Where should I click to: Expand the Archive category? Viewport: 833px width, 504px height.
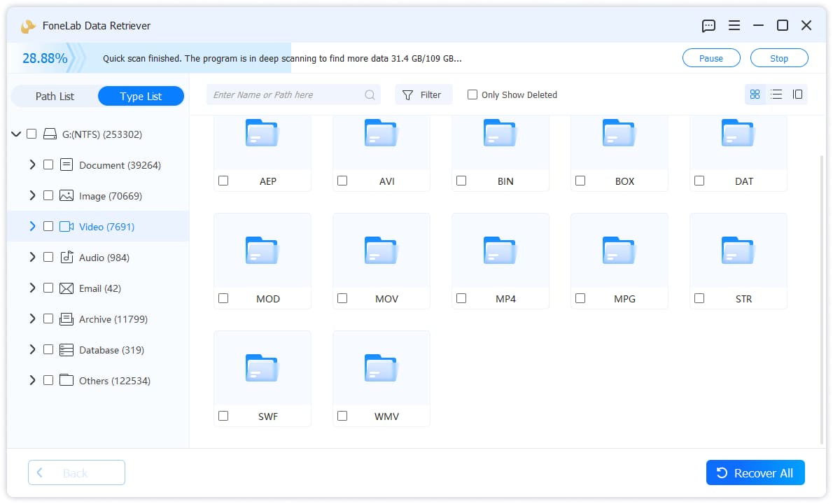[x=32, y=318]
